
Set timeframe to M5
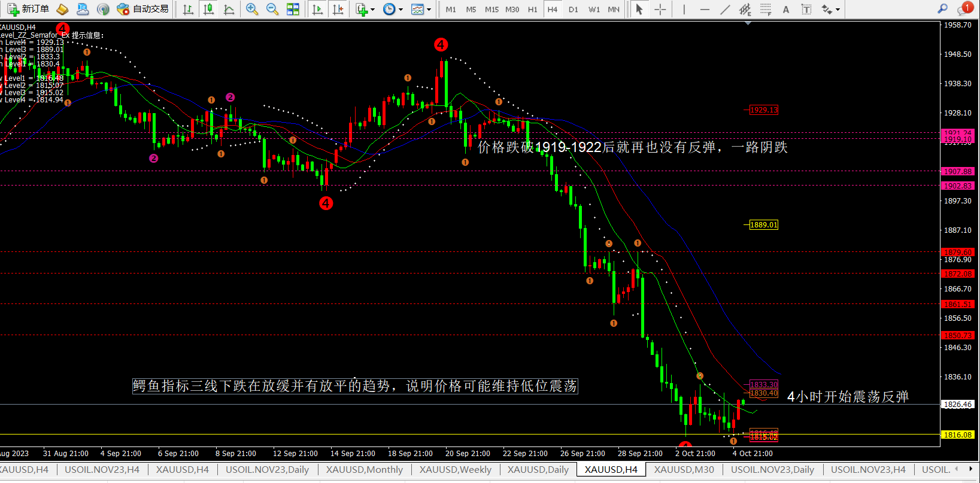471,9
